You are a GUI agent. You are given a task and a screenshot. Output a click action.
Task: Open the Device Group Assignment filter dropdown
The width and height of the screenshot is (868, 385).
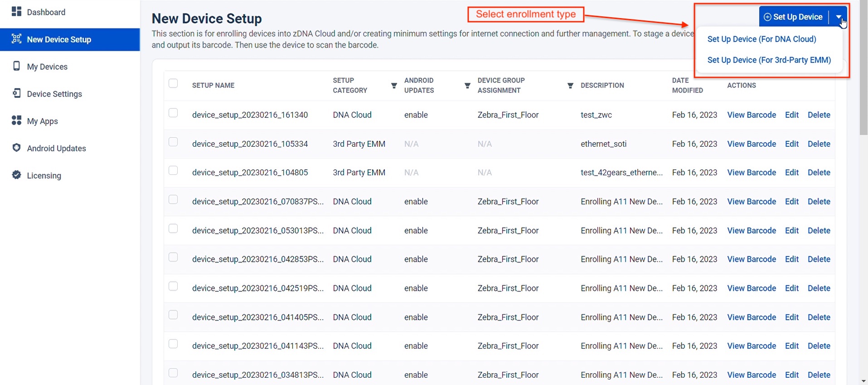pos(570,86)
